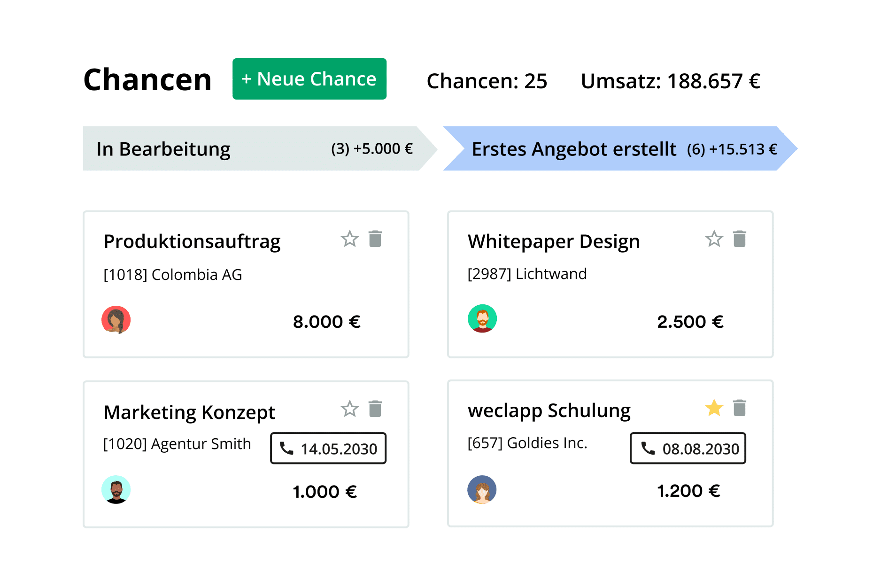Unfavorite the weclapp Schulung chance
Image resolution: width=881 pixels, height=588 pixels.
[x=714, y=409]
